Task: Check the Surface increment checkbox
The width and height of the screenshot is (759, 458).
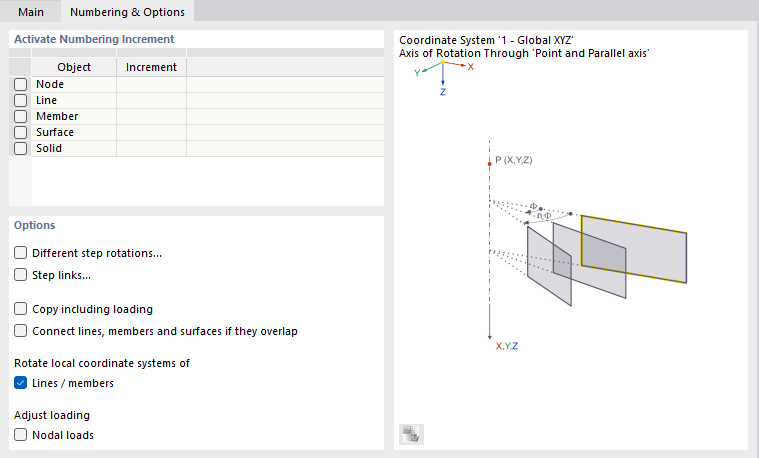Action: coord(20,133)
